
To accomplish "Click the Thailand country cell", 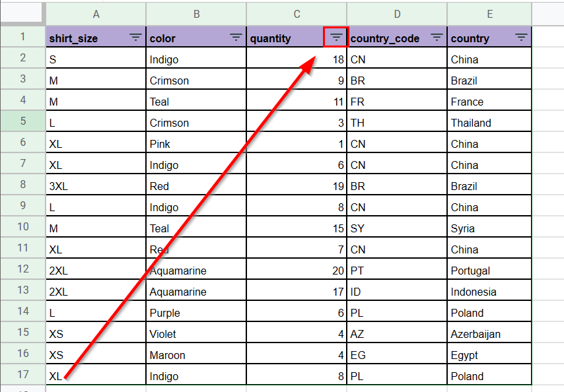I will pos(489,121).
